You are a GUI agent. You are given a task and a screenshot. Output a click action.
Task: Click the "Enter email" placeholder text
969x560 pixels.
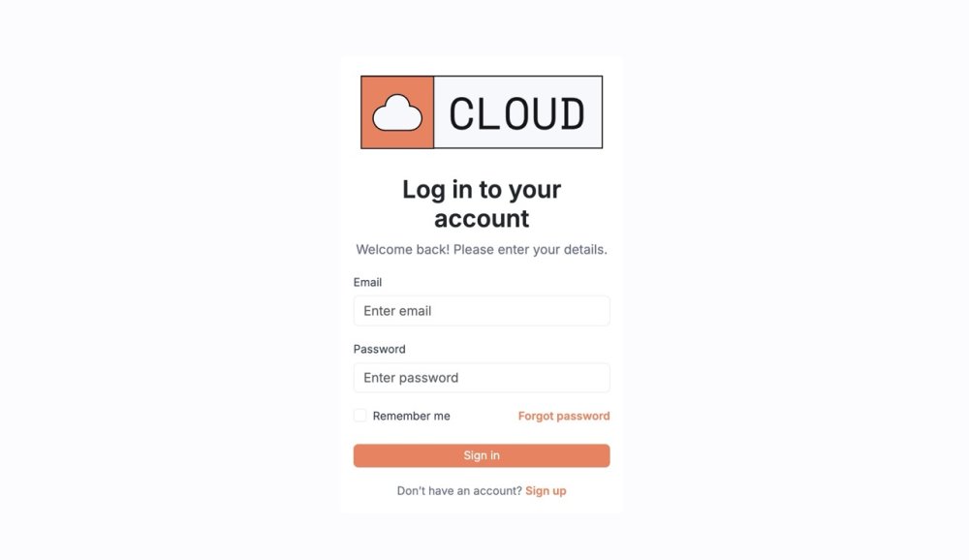(x=397, y=311)
